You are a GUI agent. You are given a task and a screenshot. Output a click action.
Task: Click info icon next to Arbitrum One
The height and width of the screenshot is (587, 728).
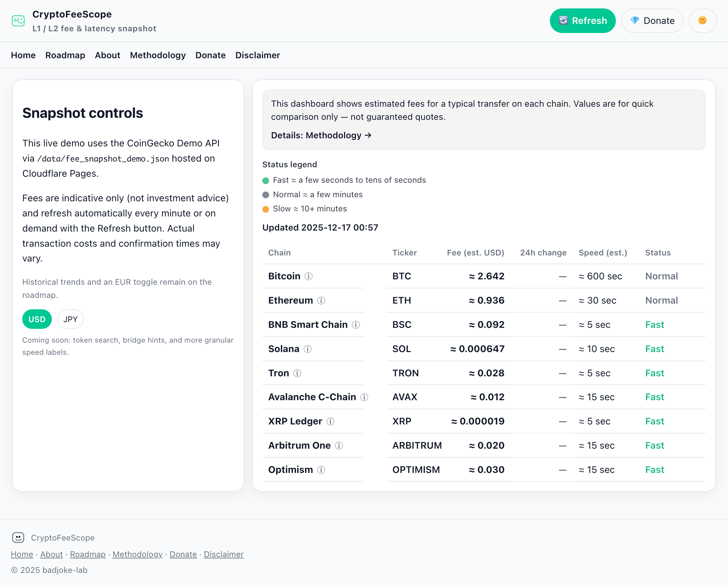[339, 446]
